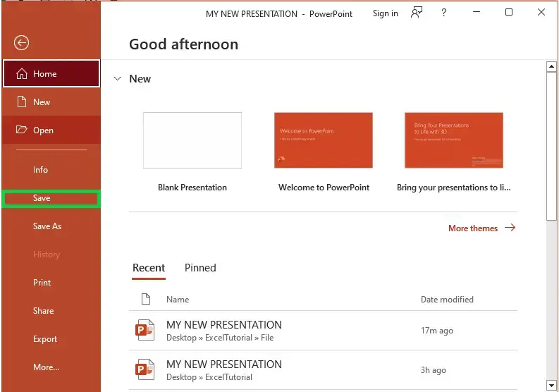Click the scrollbar up arrow

[551, 66]
